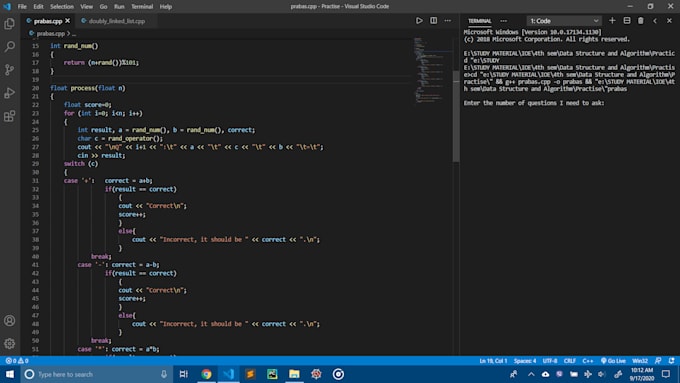Click the editor vertical scrollbar
The image size is (680, 383).
[x=456, y=116]
